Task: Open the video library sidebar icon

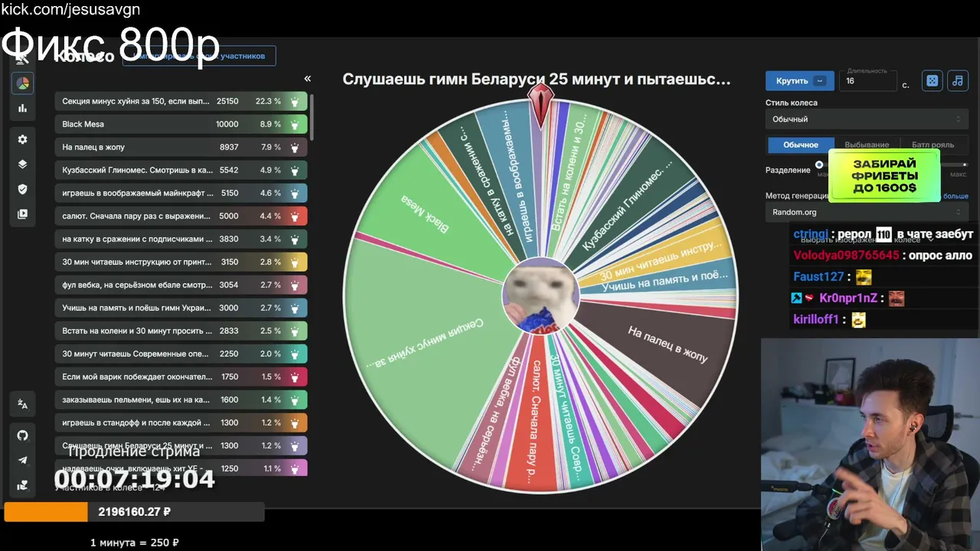Action: [x=22, y=214]
